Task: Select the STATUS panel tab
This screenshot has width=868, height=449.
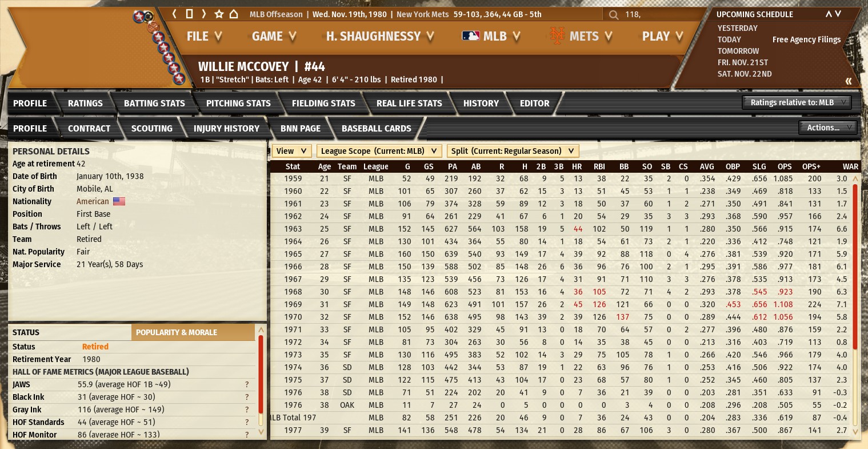Action: (x=70, y=332)
